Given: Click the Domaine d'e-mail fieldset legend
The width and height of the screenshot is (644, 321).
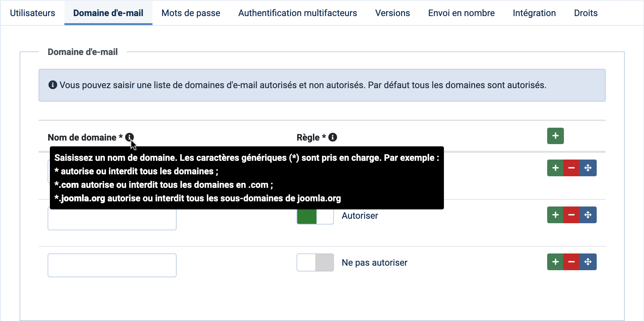Looking at the screenshot, I should click(83, 52).
